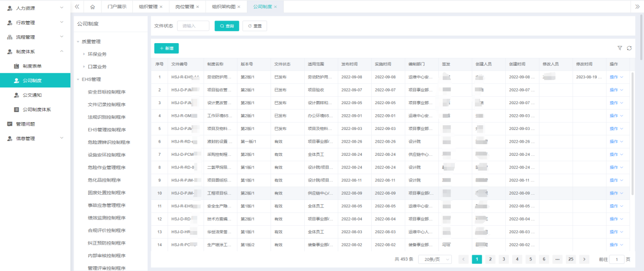644x271 pixels.
Task: Open 操作 dropdown for row 1
Action: [x=616, y=77]
